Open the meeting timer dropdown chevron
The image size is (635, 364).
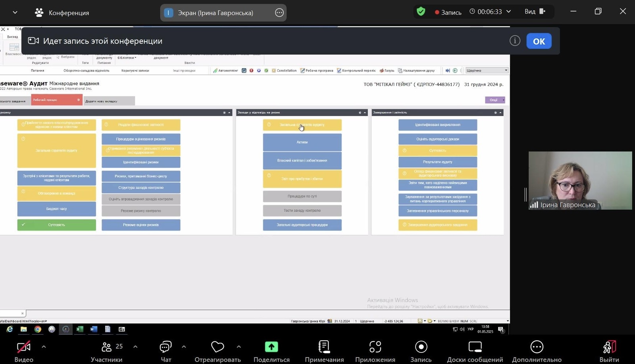coord(509,11)
